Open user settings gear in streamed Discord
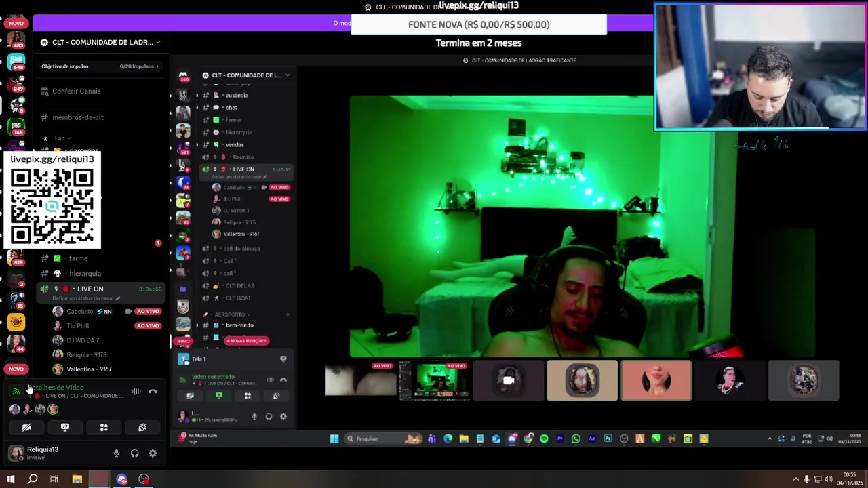 click(283, 416)
